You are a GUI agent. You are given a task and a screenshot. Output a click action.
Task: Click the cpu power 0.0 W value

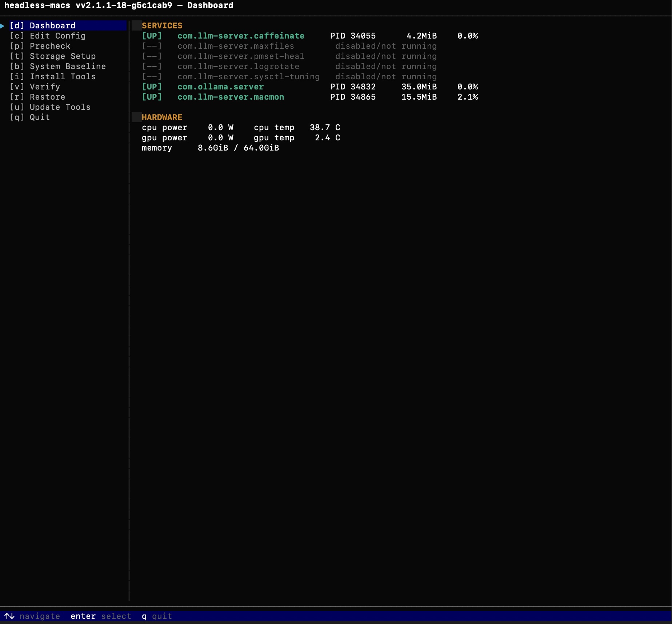221,127
